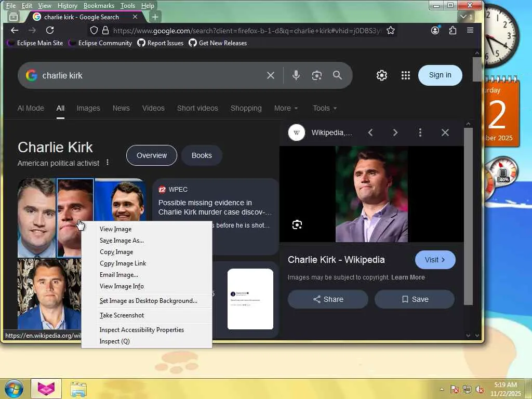Viewport: 532px width, 399px height.
Task: Show next image in preview panel
Action: point(395,132)
